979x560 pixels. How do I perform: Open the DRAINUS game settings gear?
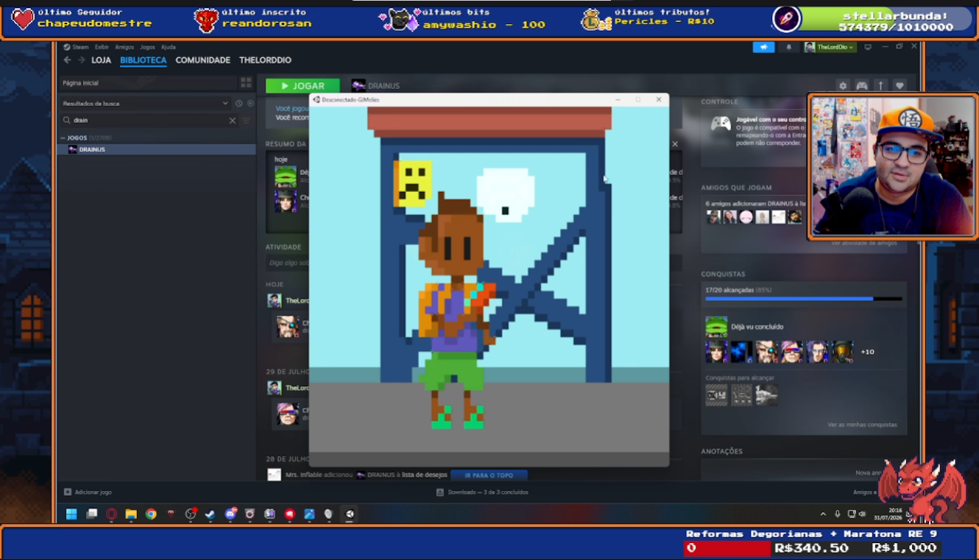tap(844, 86)
